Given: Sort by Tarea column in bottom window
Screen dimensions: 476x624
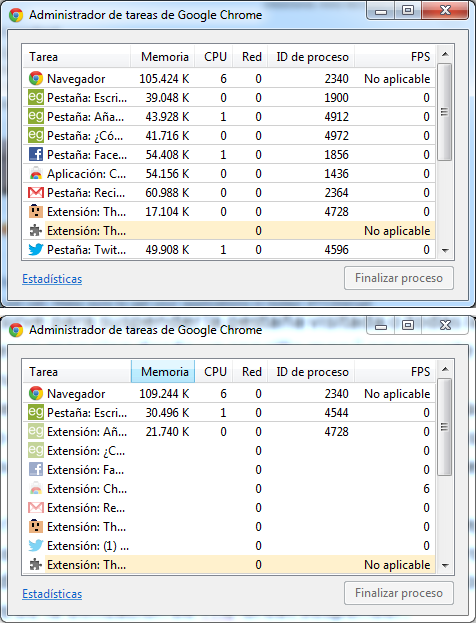Looking at the screenshot, I should tap(76, 372).
